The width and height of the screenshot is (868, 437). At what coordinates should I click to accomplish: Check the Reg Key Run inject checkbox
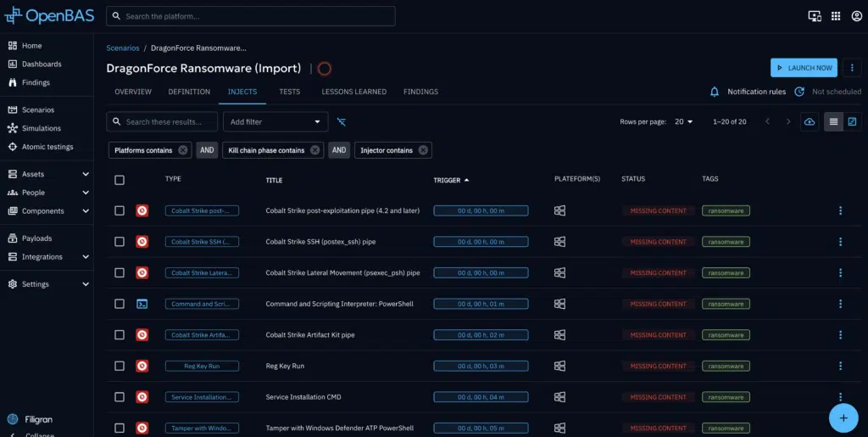click(x=120, y=366)
